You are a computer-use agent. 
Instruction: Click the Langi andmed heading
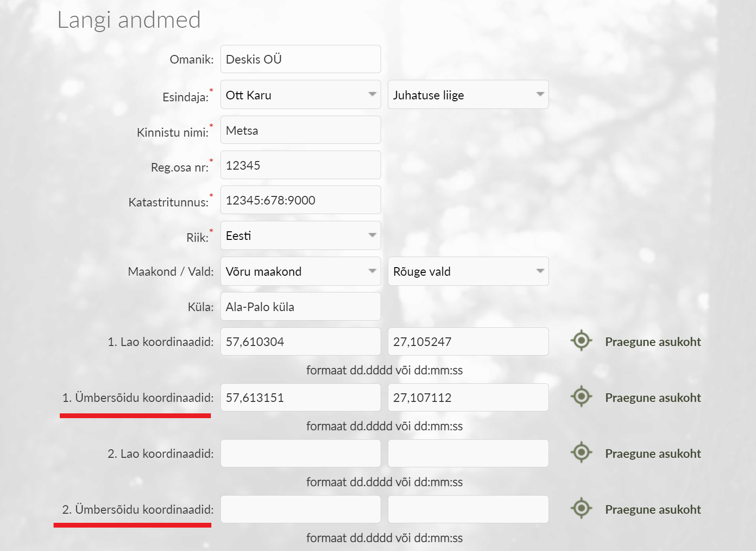(x=129, y=21)
